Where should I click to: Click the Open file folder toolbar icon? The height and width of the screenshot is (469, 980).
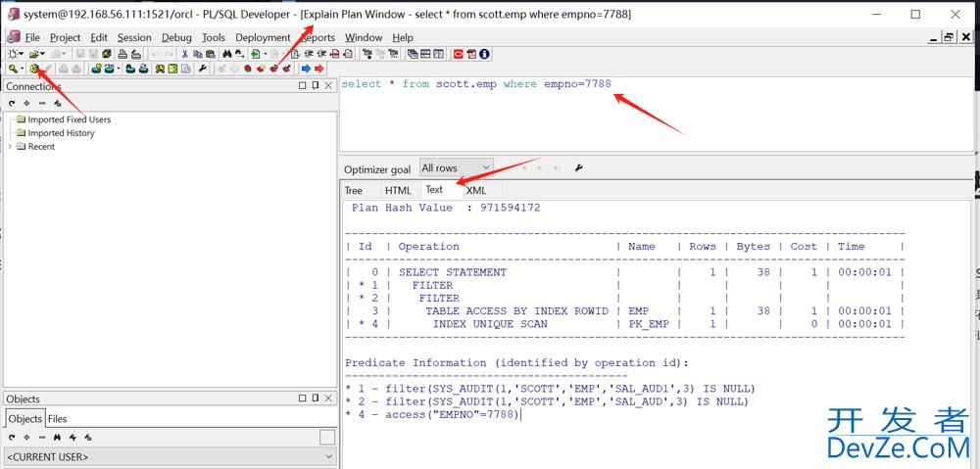pos(33,54)
